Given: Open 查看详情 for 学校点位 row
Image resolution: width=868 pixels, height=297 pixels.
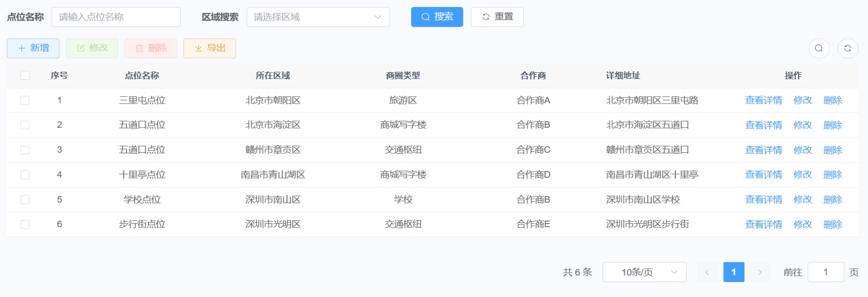Looking at the screenshot, I should coord(763,200).
